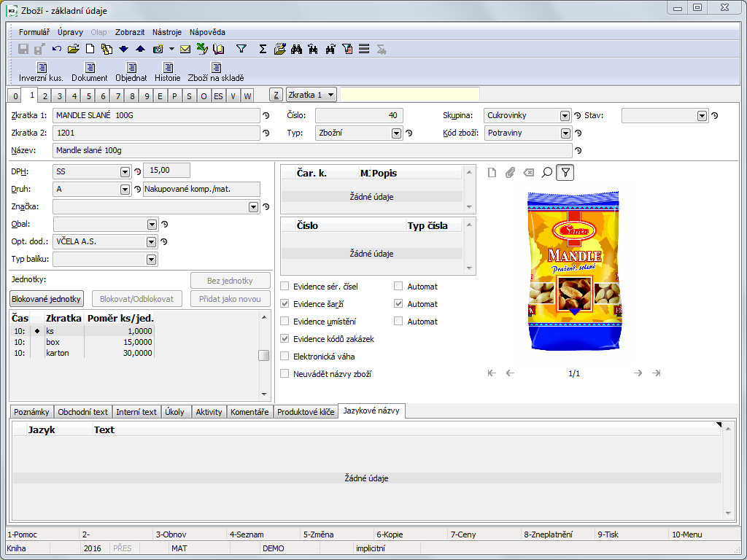This screenshot has height=560, width=747.
Task: Open the Historie script button
Action: coord(167,72)
